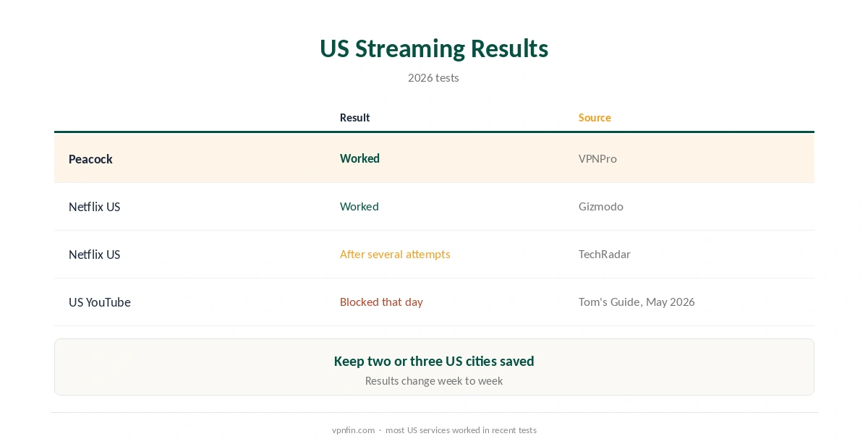868x444 pixels.
Task: Select the "Peacock" row label
Action: pyautogui.click(x=90, y=159)
